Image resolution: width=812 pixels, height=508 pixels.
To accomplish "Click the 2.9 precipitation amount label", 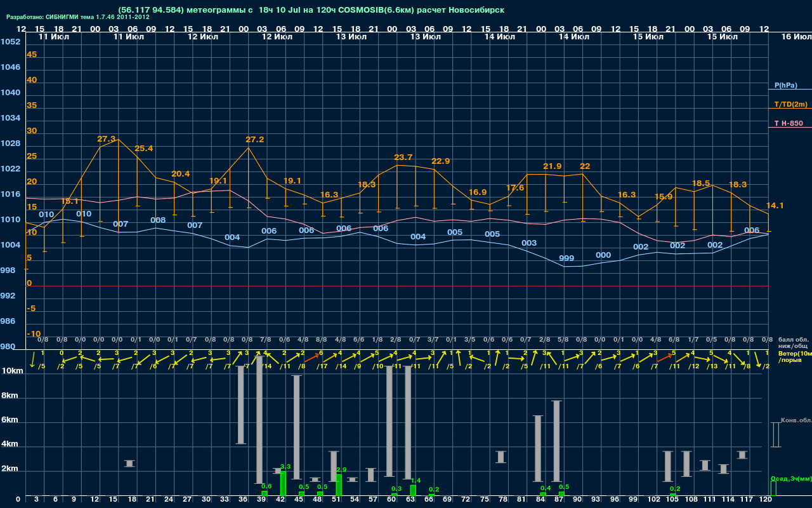I will [341, 469].
